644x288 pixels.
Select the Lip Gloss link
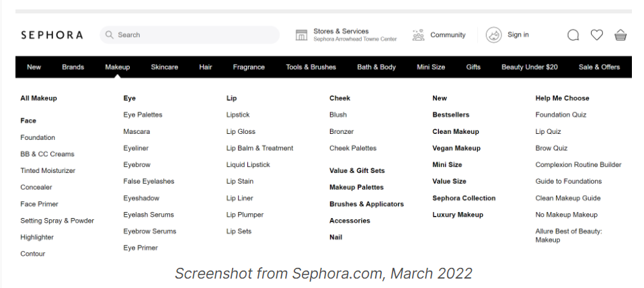coord(241,131)
